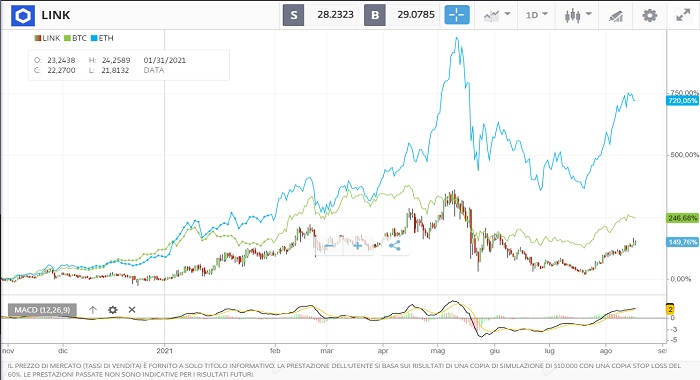
Task: Click the buy price 29.0785
Action: [x=416, y=15]
